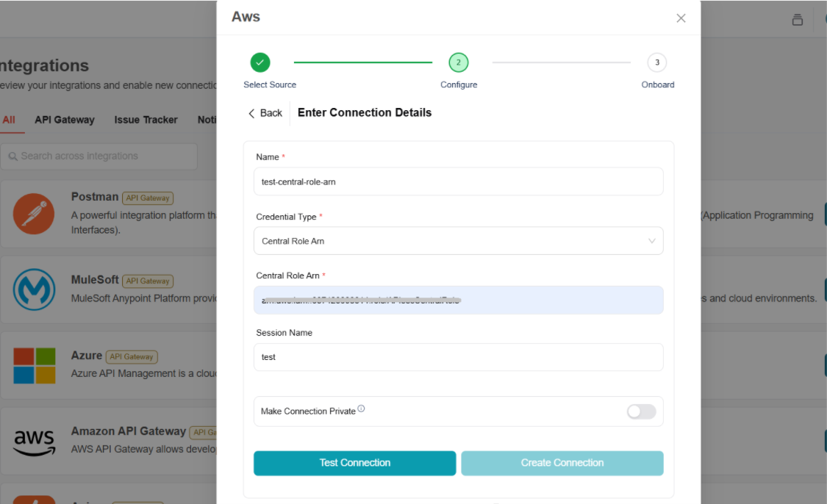Click the Azure logo icon
Viewport: 827px width, 504px height.
(34, 365)
